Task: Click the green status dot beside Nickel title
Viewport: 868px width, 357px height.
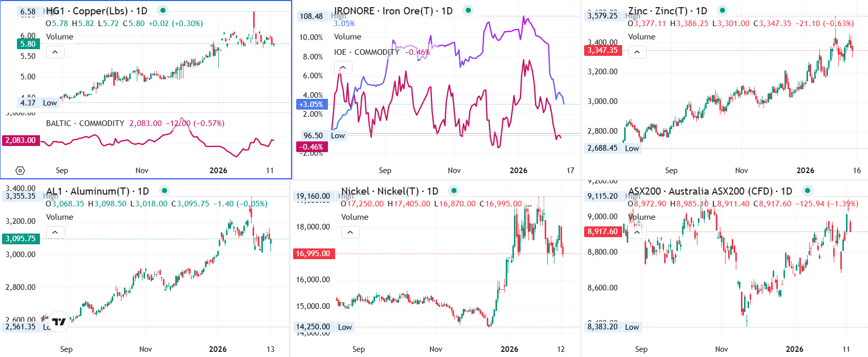Action: coord(454,191)
